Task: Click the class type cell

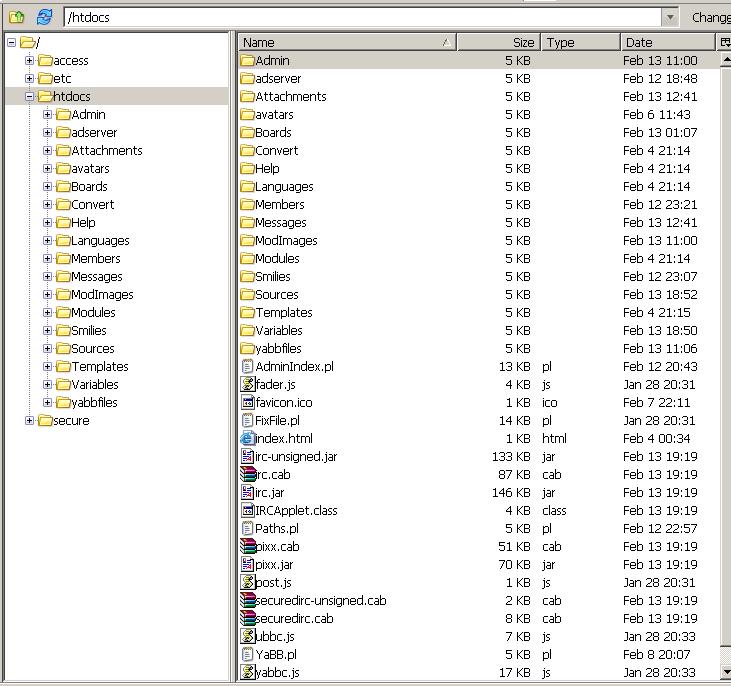Action: [554, 511]
